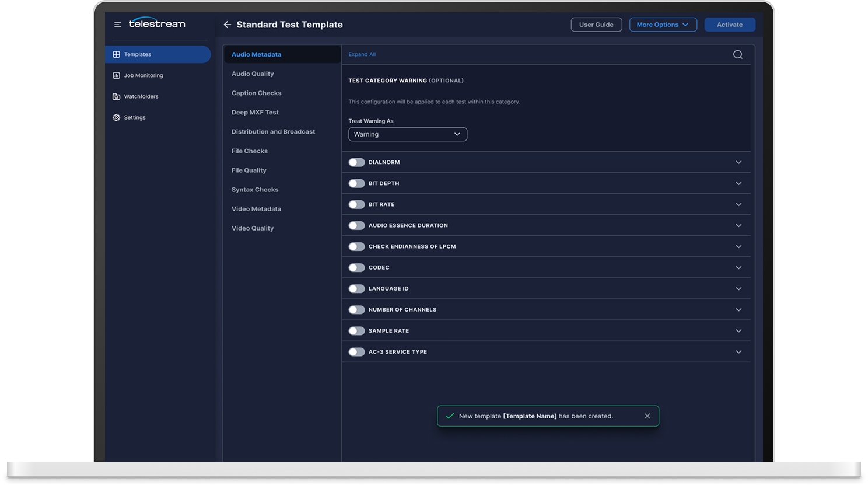The width and height of the screenshot is (868, 485).
Task: Expand the Bit Rate row chevron
Action: click(x=738, y=204)
